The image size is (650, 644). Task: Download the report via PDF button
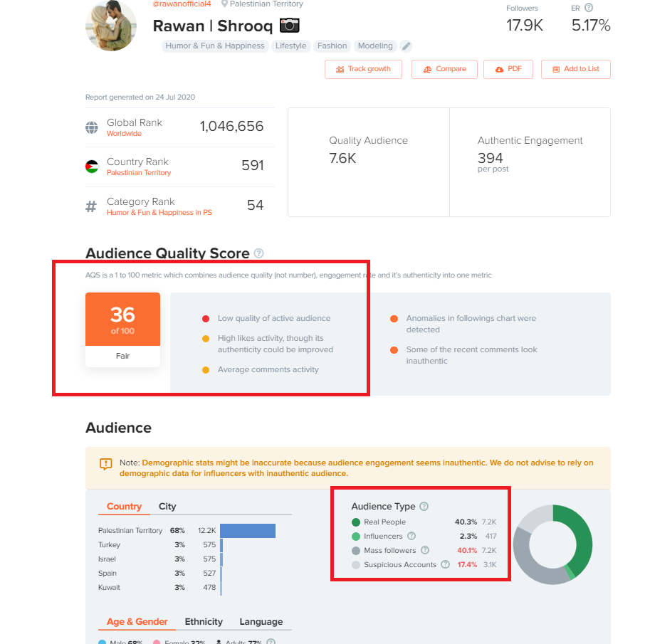(508, 69)
